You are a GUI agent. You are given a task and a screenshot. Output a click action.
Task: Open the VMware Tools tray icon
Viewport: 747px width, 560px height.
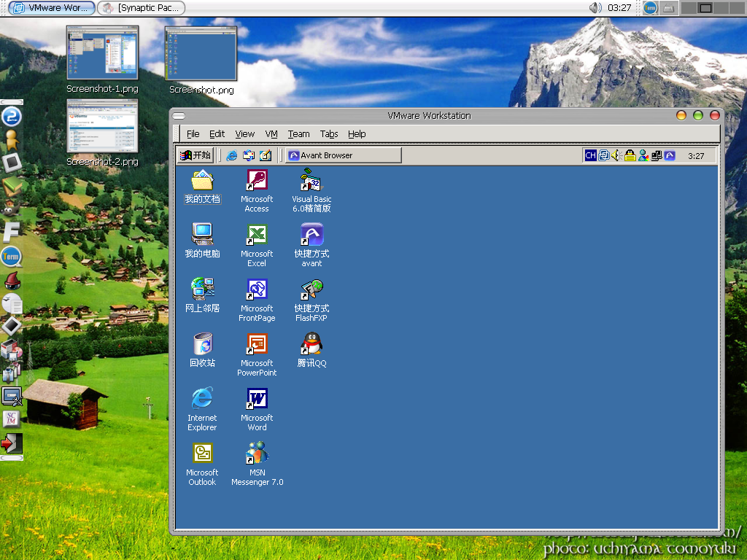click(x=603, y=155)
